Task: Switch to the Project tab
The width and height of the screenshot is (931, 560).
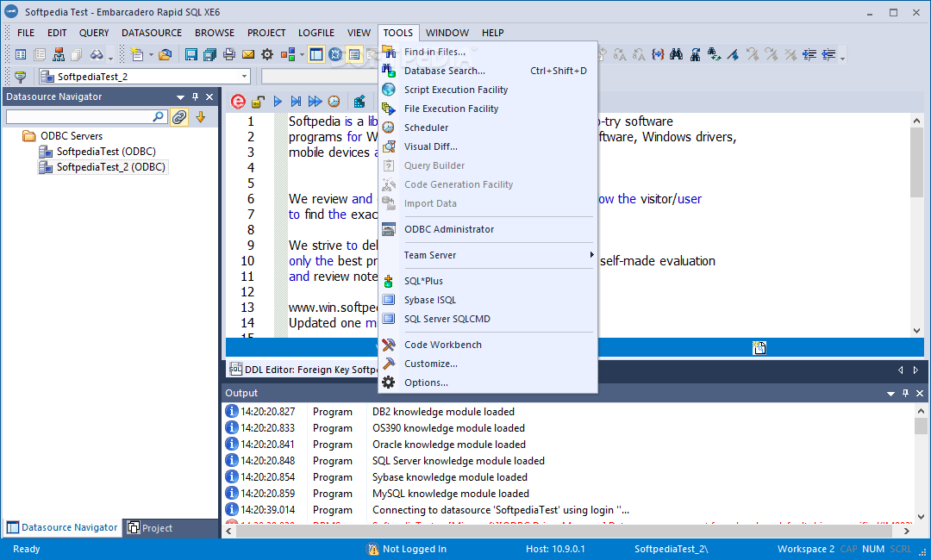Action: (x=151, y=527)
